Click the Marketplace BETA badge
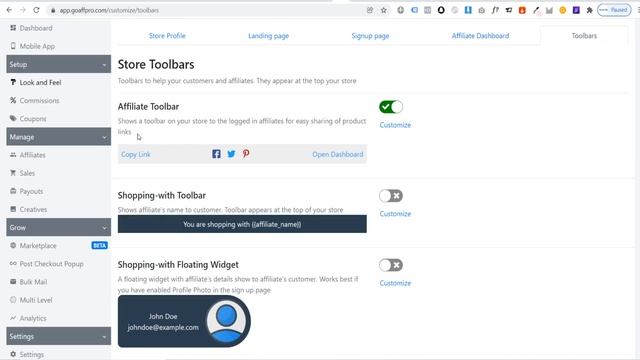Image resolution: width=640 pixels, height=360 pixels. [x=100, y=245]
